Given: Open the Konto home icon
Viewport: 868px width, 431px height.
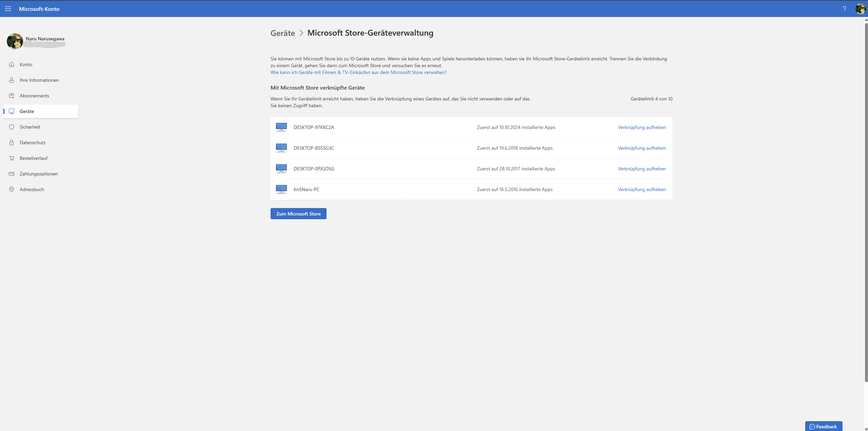Looking at the screenshot, I should click(x=12, y=64).
